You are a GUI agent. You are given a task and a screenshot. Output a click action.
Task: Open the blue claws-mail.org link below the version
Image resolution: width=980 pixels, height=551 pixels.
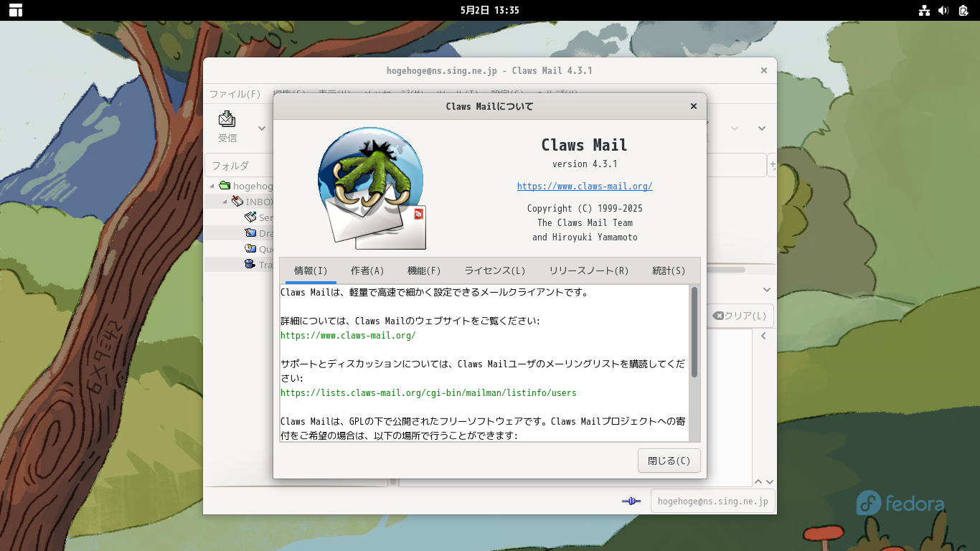[585, 187]
